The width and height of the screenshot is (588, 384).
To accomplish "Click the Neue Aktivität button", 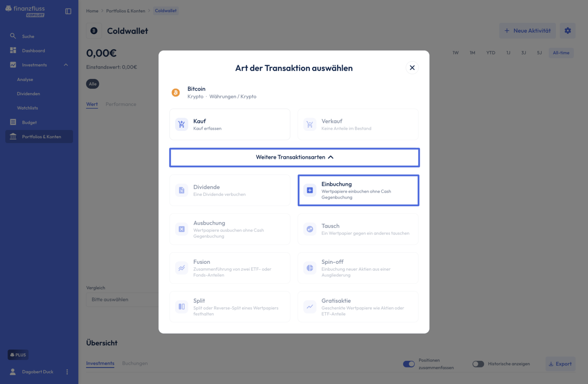I will [x=528, y=31].
